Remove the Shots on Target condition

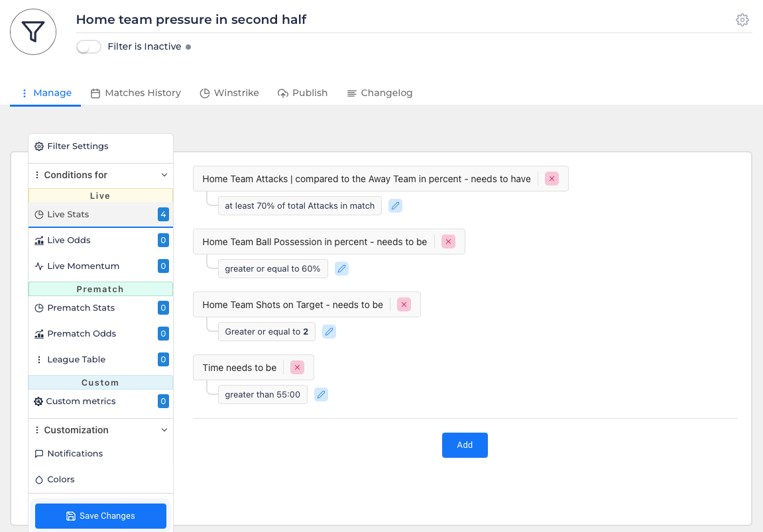tap(404, 305)
